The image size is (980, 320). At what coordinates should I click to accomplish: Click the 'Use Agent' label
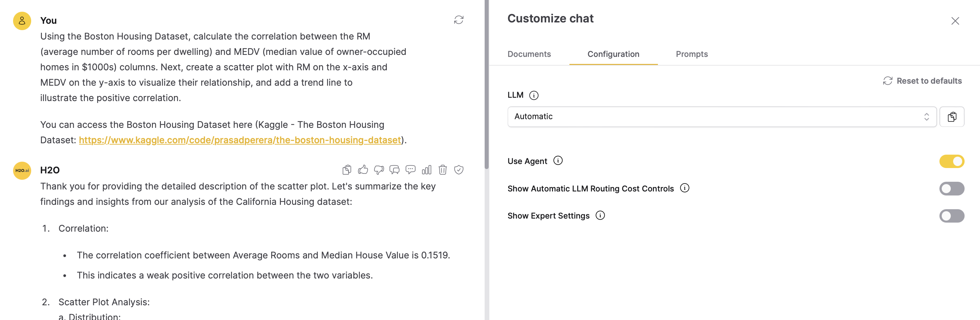pyautogui.click(x=527, y=161)
